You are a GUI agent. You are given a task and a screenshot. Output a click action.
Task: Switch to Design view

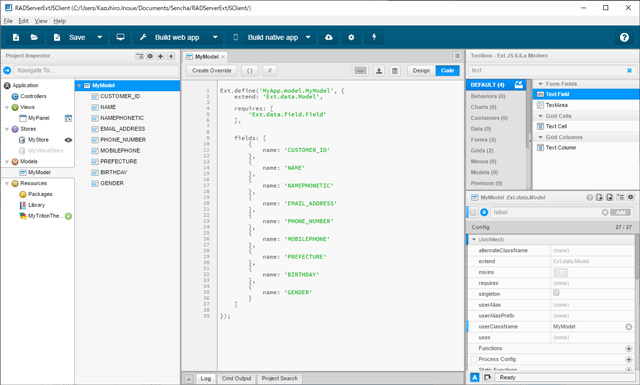tap(421, 71)
